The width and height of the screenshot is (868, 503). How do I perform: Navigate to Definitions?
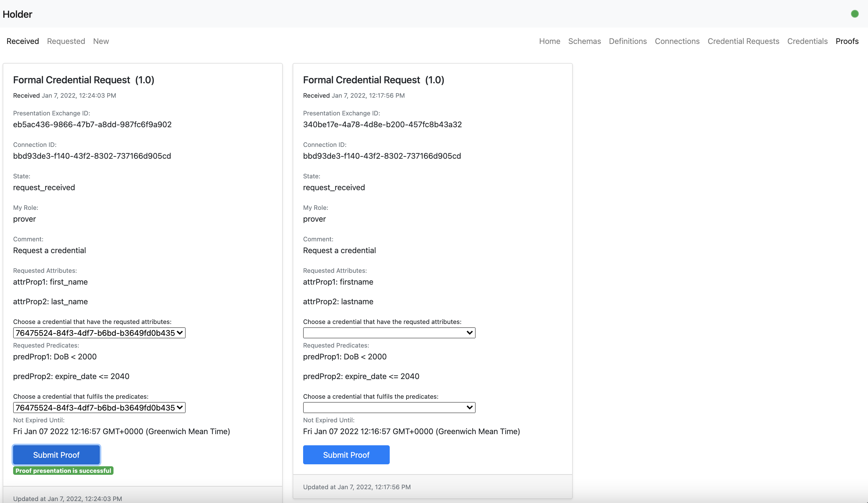point(628,41)
